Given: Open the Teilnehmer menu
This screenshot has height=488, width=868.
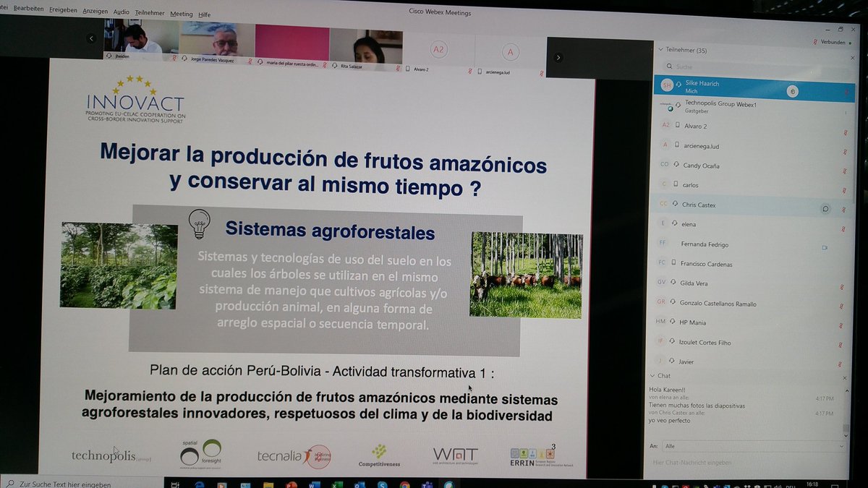Looking at the screenshot, I should click(149, 13).
